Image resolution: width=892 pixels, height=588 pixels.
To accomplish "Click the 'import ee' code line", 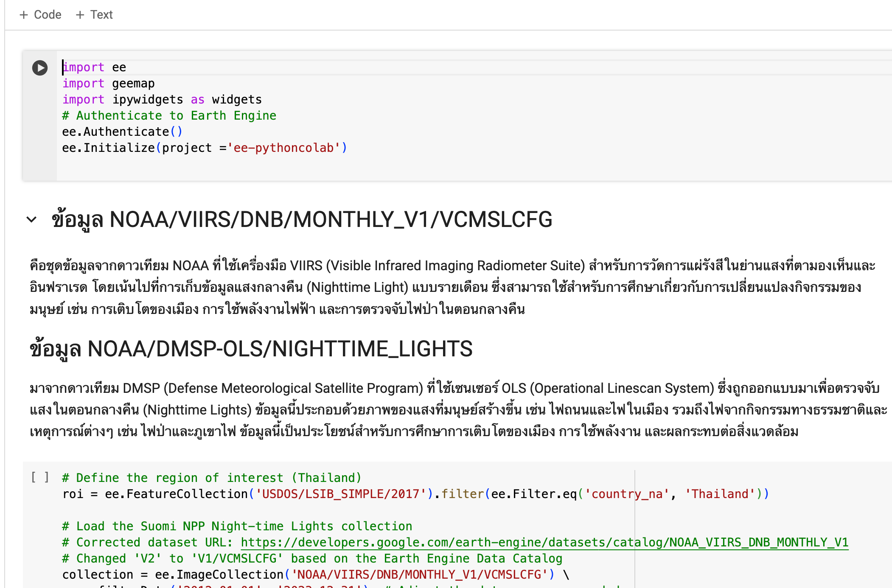I will click(94, 67).
